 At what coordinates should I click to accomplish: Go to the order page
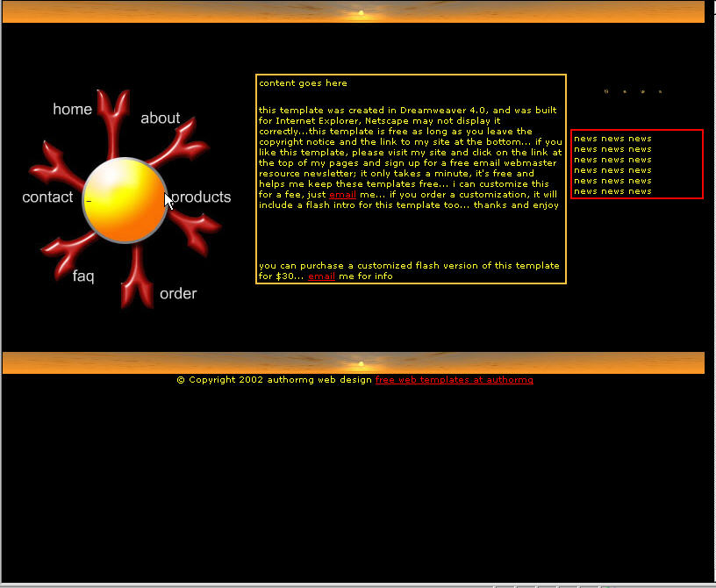point(178,293)
